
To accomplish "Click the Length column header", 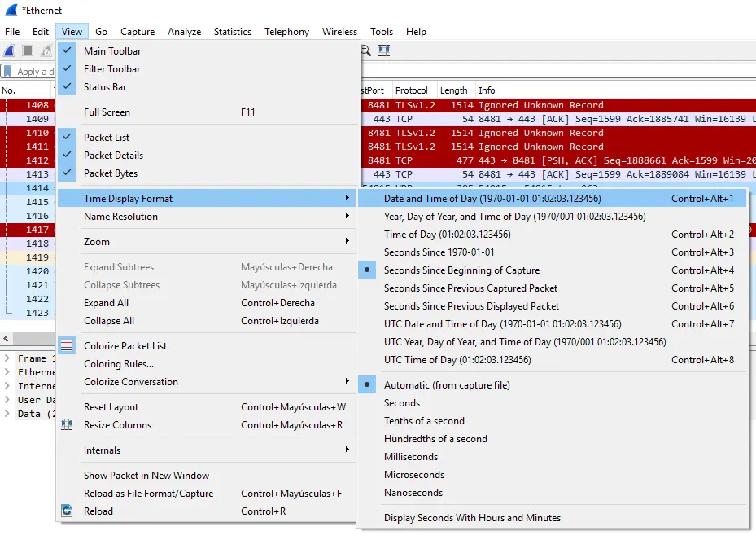I will click(456, 90).
